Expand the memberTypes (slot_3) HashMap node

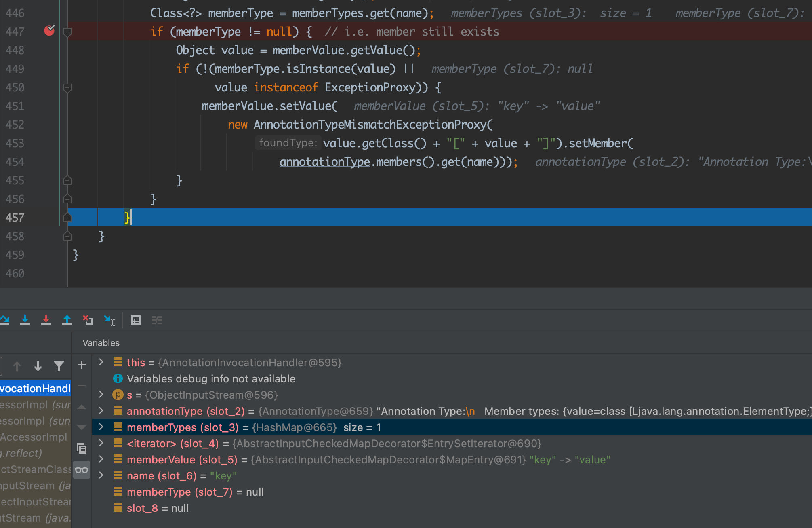coord(101,427)
